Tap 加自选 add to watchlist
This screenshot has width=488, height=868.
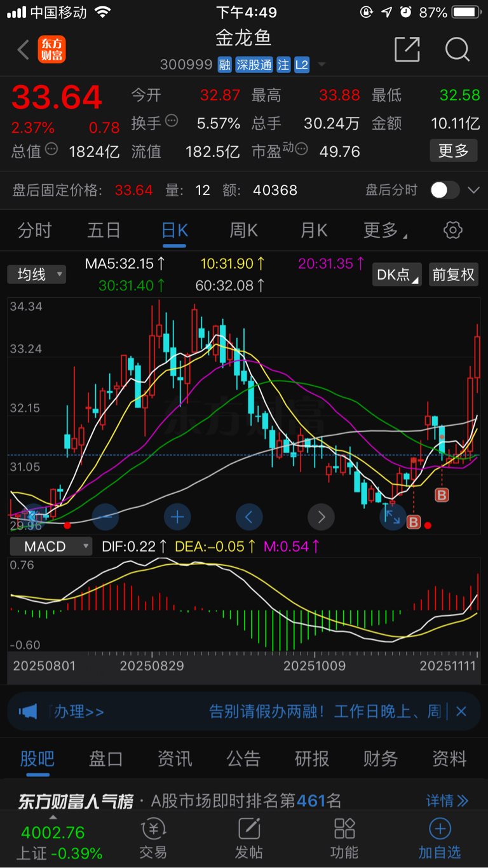point(440,839)
